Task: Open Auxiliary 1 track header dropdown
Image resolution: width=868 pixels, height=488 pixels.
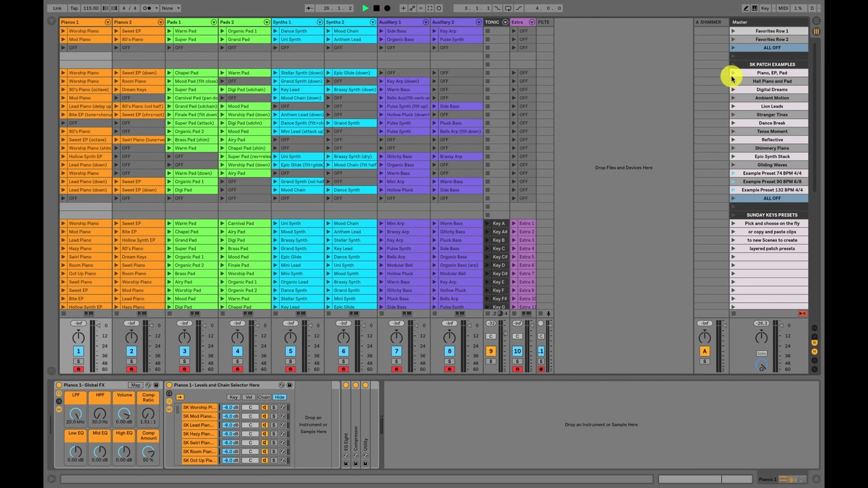Action: [x=425, y=22]
